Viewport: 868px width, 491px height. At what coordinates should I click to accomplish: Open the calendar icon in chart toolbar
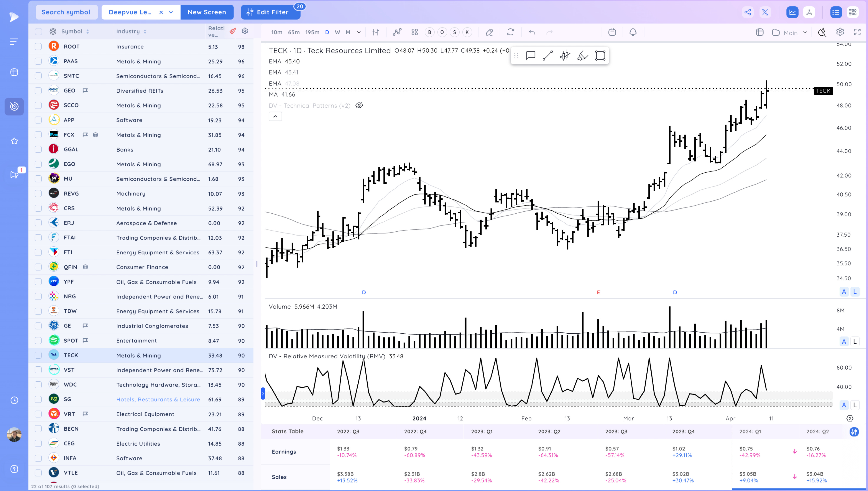(612, 32)
